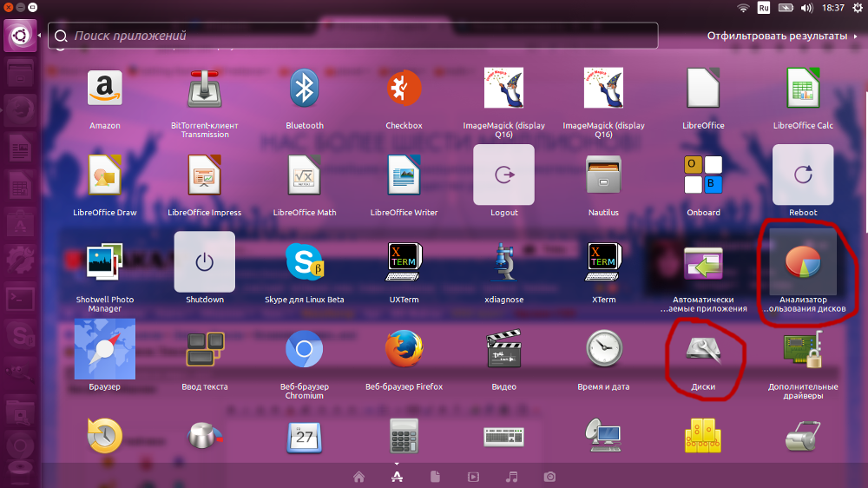
Task: Open the battery indicator menu
Action: (786, 8)
